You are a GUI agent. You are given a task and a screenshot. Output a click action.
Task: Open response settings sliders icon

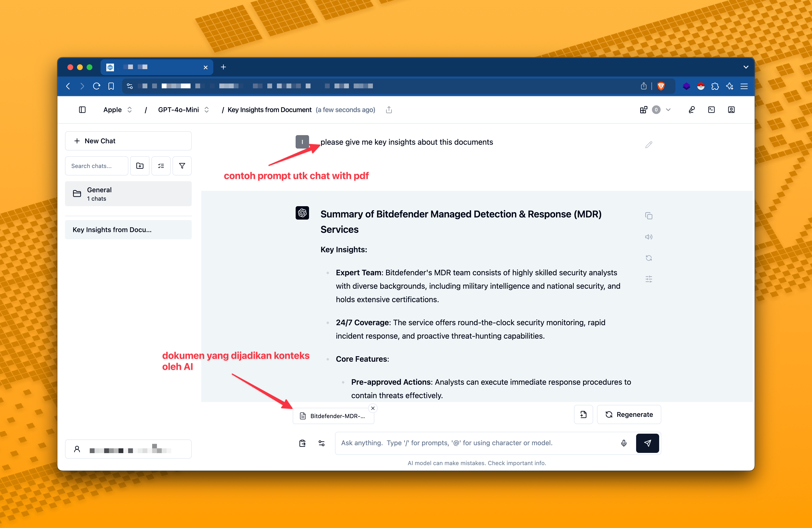pos(649,279)
